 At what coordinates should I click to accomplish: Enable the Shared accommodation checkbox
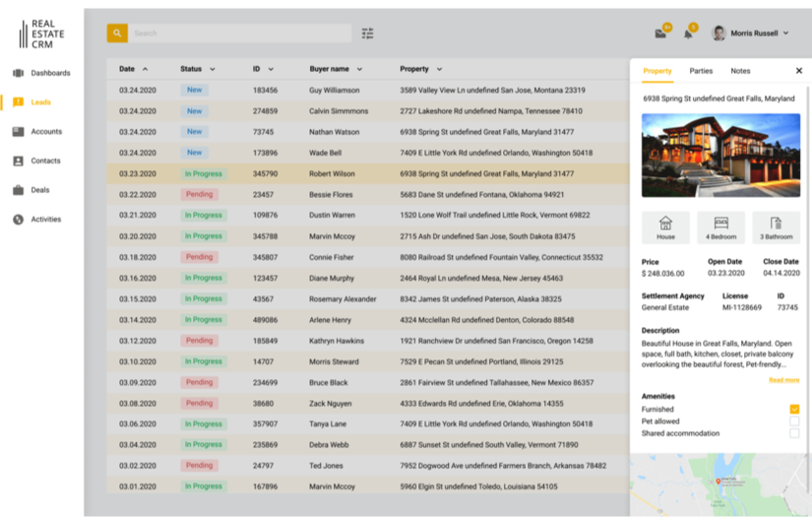pyautogui.click(x=794, y=433)
